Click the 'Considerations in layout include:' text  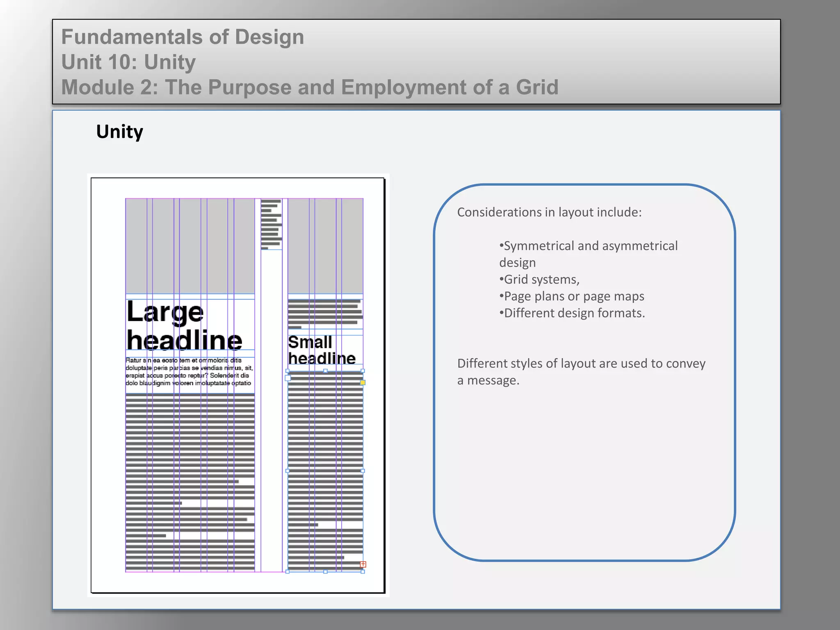pos(549,212)
